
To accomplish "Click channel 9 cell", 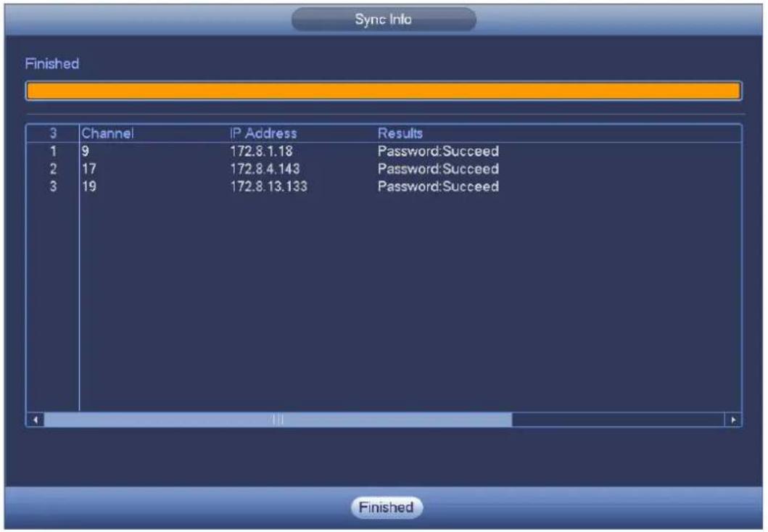I will tap(86, 151).
